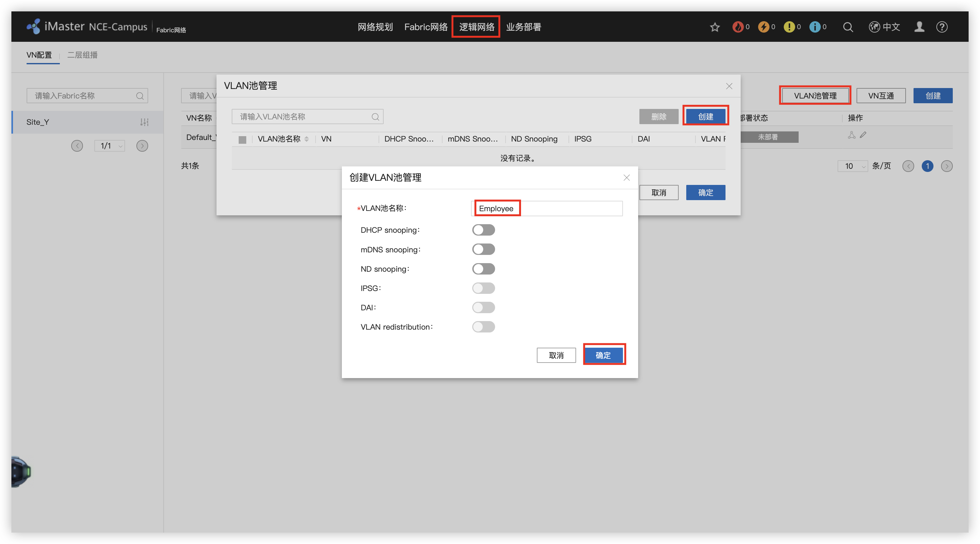
Task: Enable the DHCP snooping toggle
Action: click(483, 230)
